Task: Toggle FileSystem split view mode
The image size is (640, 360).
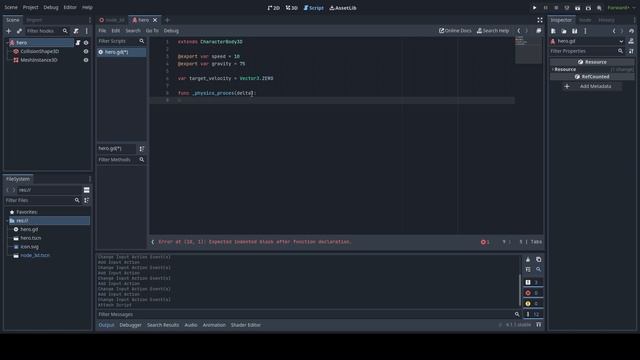Action: 87,190
